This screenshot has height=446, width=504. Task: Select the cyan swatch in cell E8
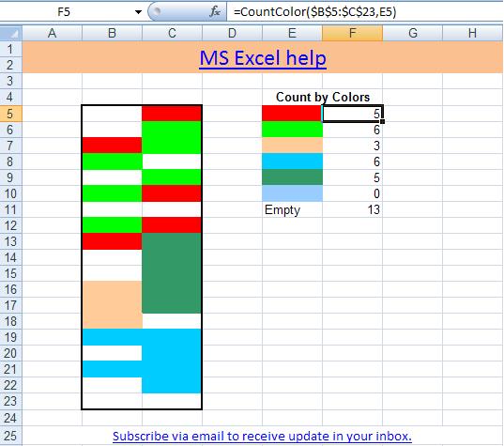[292, 161]
